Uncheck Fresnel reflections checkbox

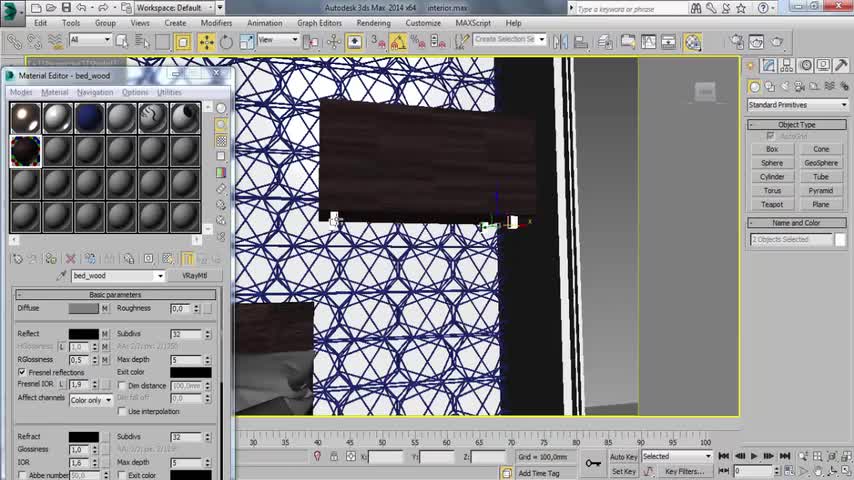[x=22, y=373]
